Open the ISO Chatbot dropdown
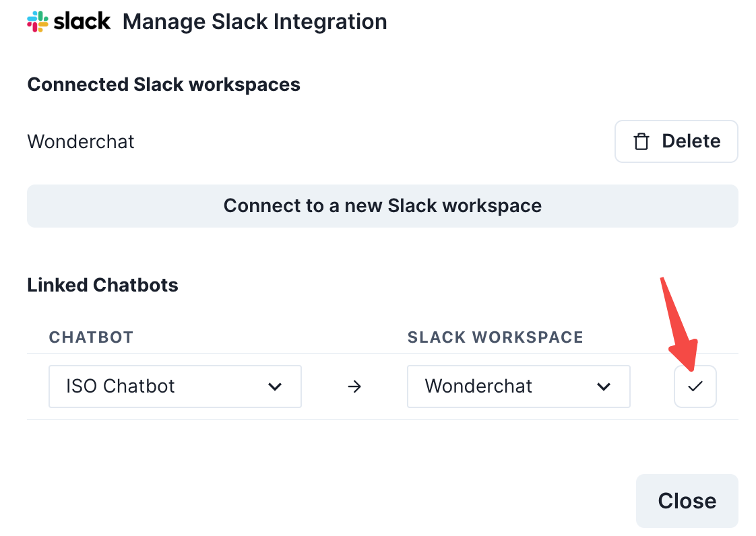756x536 pixels. coord(175,387)
